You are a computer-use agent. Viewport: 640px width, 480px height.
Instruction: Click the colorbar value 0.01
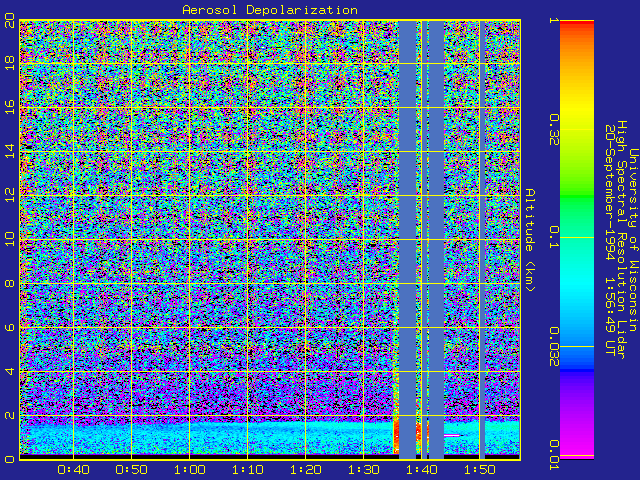coord(553,455)
